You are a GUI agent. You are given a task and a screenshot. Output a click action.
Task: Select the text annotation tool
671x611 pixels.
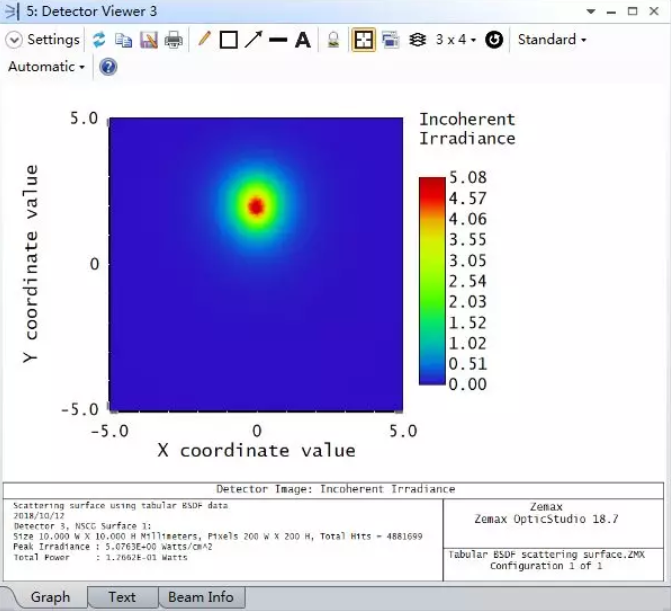tap(303, 40)
